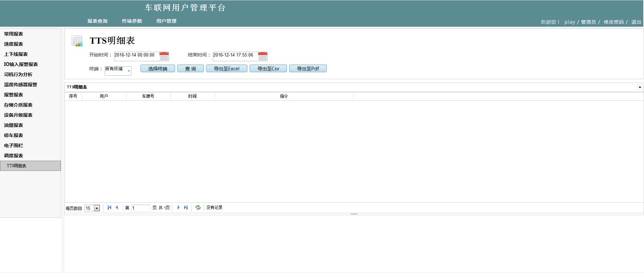Click the TTS明细表 report icon
644x273 pixels.
pos(77,41)
